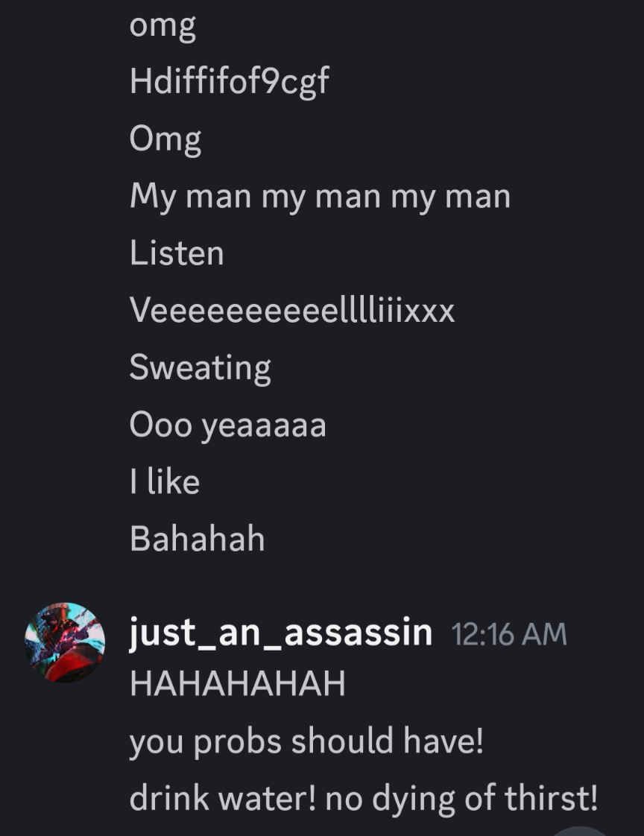Image resolution: width=644 pixels, height=836 pixels.
Task: Tap the scroll-to-bottom button at the corner
Action: click(579, 831)
